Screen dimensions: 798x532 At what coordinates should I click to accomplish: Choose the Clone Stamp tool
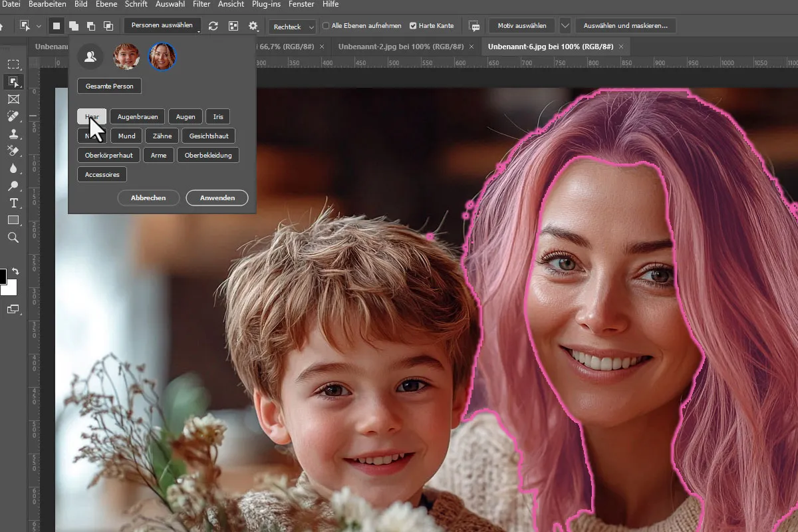pyautogui.click(x=13, y=134)
